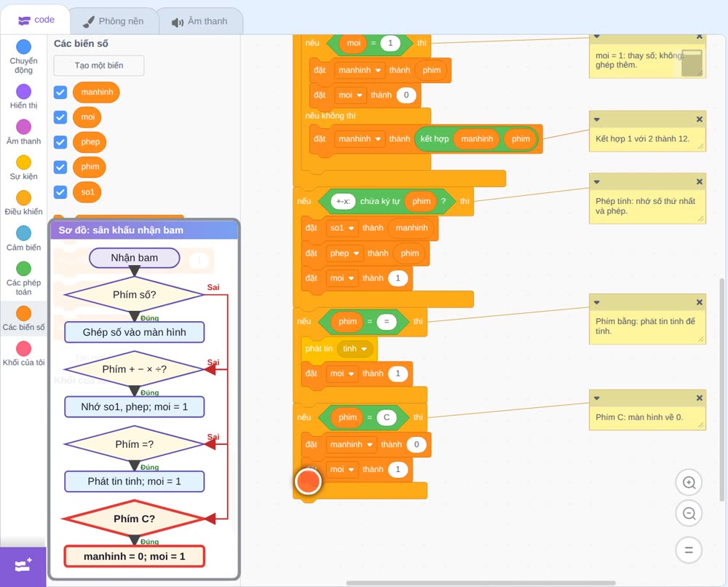Click the '+-x:' text field in contains block
The width and height of the screenshot is (728, 587).
click(343, 201)
